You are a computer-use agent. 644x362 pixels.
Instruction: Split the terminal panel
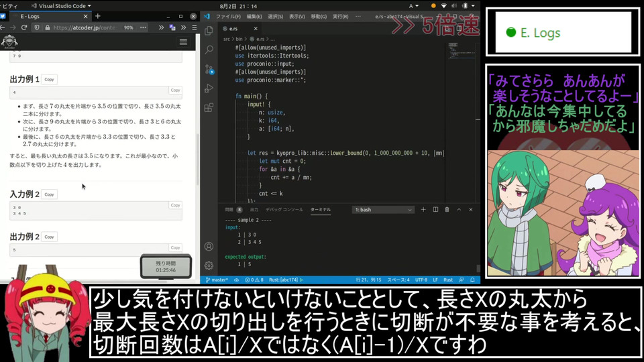tap(435, 209)
